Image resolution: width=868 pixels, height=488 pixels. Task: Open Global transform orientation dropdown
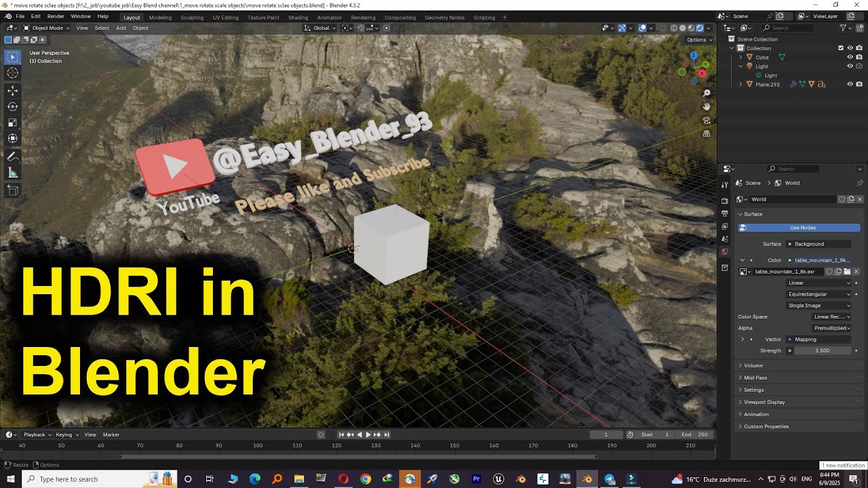(319, 28)
